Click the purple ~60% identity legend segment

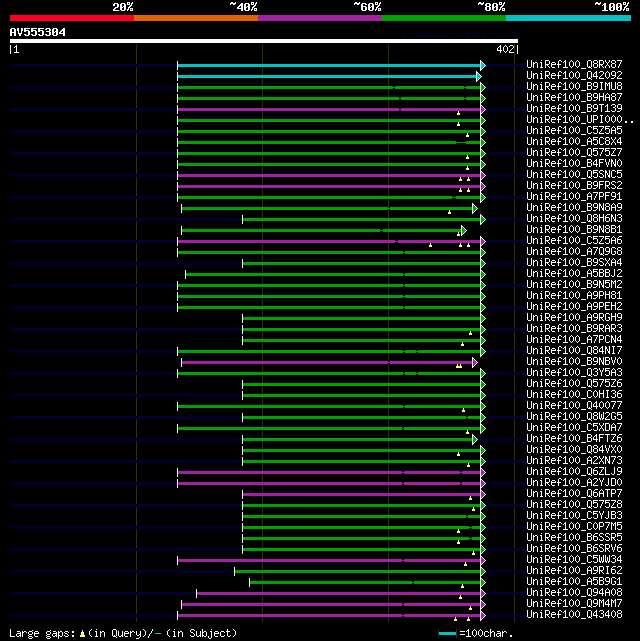tap(320, 18)
